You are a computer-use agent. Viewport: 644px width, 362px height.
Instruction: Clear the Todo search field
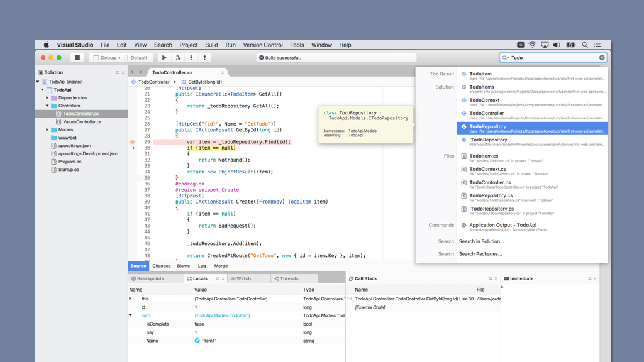[602, 57]
